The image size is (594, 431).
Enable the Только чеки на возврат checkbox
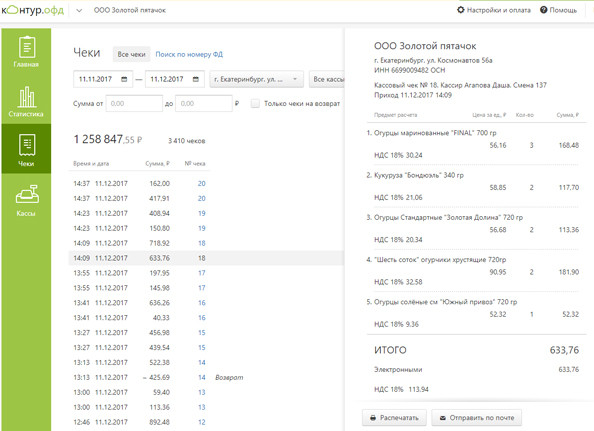[255, 103]
